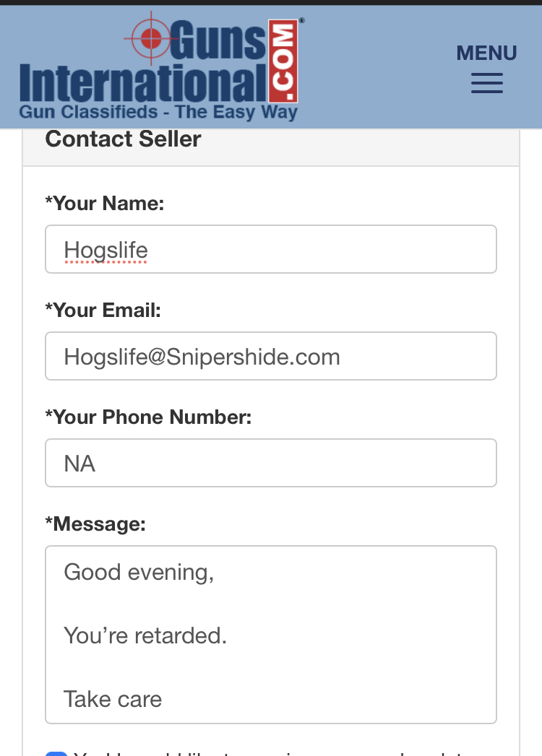Select the Your Phone Number field
Viewport: 542px width, 756px height.
tap(271, 463)
